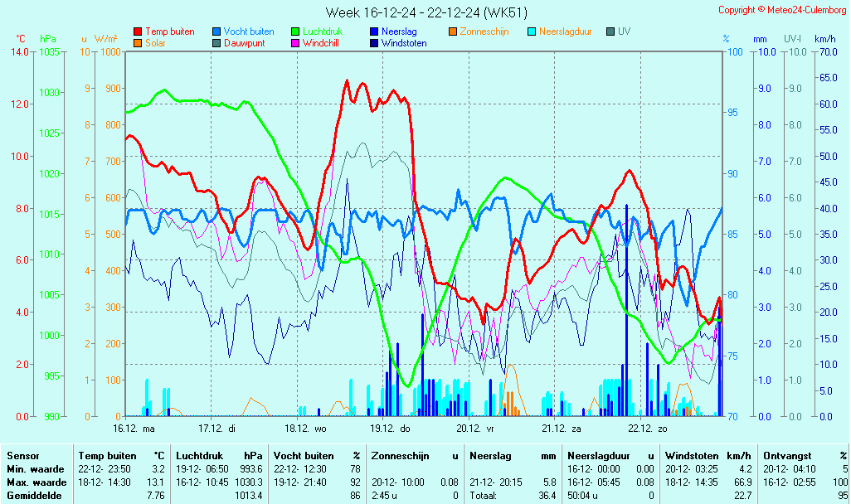Click the 16.12. ma date label
The image size is (851, 504).
click(x=134, y=429)
